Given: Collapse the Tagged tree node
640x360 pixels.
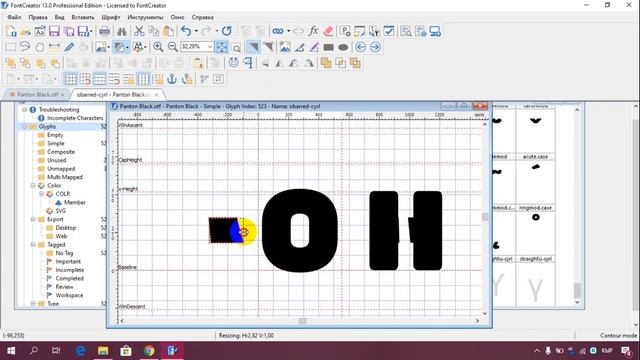Looking at the screenshot, I should (33, 244).
